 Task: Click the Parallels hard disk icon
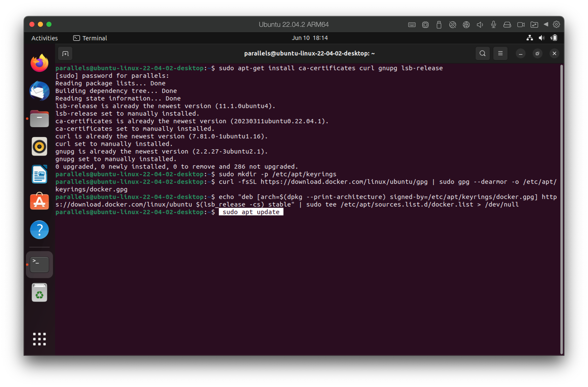click(507, 24)
